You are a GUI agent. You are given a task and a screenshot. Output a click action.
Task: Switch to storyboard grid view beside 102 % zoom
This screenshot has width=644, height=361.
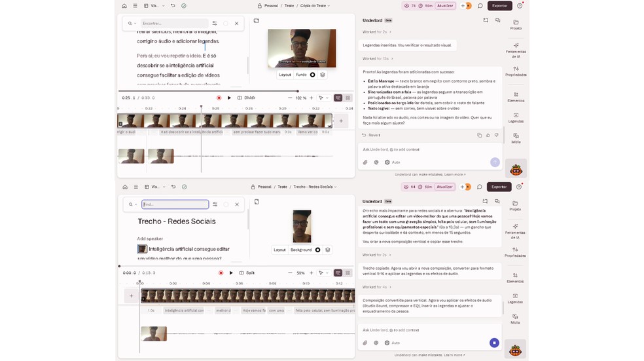348,98
